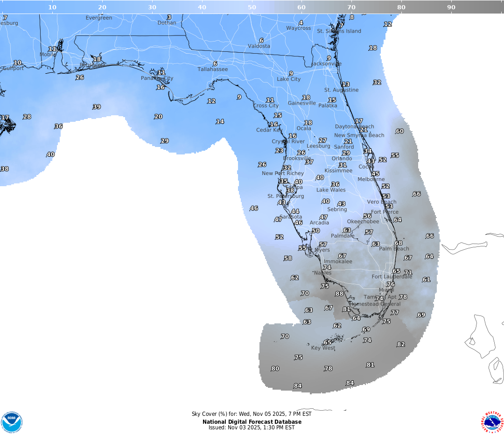This screenshot has width=504, height=434.
Task: Click the "Issued: Nov 03 2025, 1:30 PM EST" line
Action: click(x=252, y=427)
